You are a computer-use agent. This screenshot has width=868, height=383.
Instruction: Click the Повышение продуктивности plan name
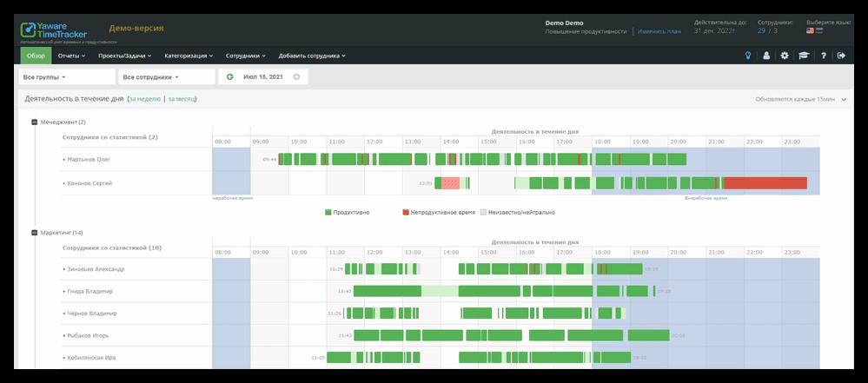coord(586,31)
